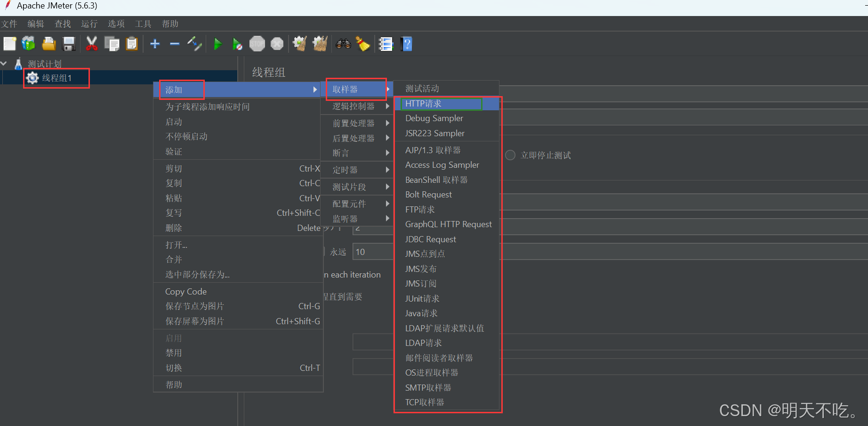The height and width of the screenshot is (426, 868).
Task: Choose GraphQL HTTP Request entry
Action: [446, 224]
